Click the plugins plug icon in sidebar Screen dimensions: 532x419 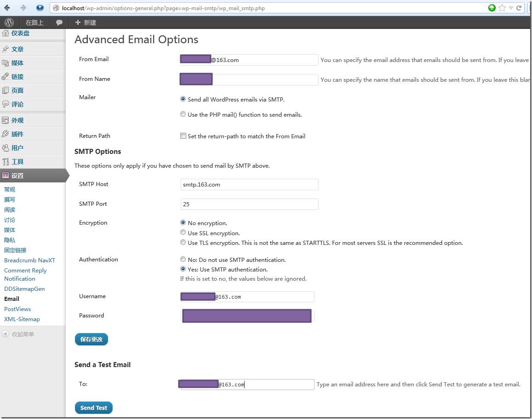[6, 134]
